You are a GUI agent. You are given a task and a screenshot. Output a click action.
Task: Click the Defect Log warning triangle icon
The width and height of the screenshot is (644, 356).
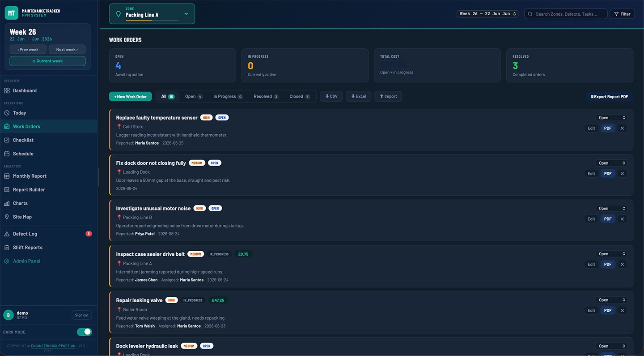pos(7,234)
